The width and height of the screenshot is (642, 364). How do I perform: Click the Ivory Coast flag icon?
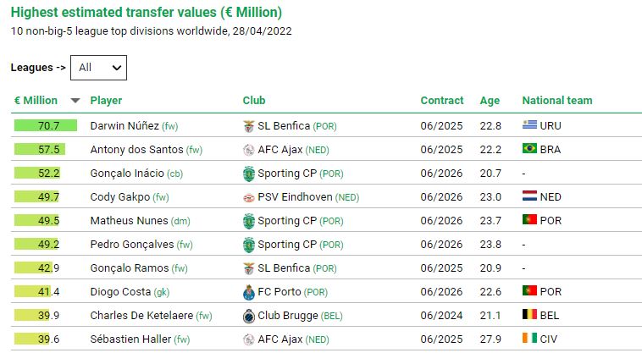tap(530, 339)
